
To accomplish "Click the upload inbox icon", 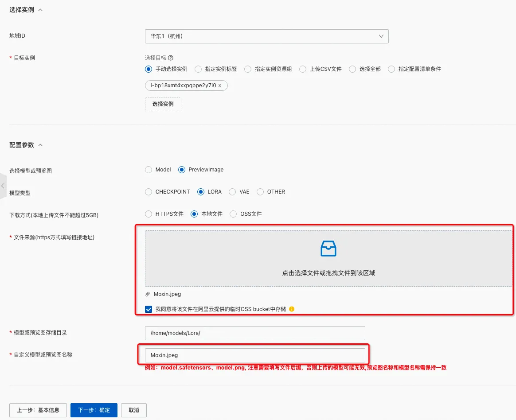I will click(328, 249).
